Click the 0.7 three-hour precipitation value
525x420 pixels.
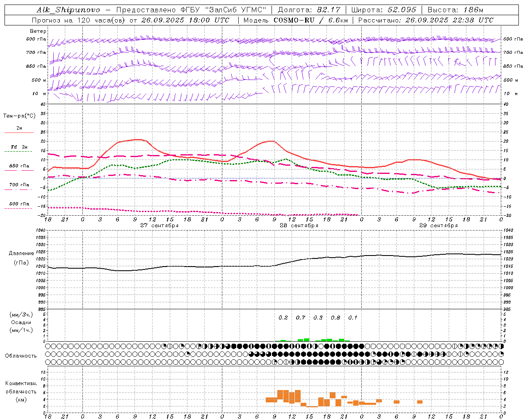pos(301,317)
